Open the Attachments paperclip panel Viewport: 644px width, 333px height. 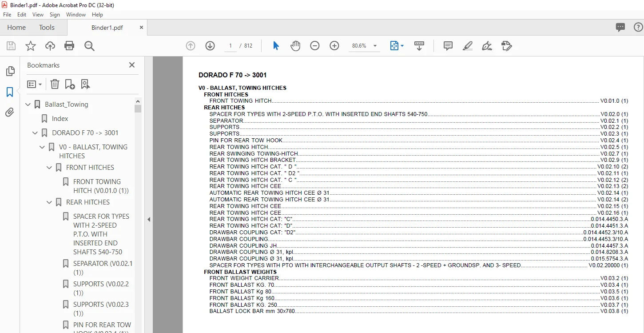coord(10,112)
